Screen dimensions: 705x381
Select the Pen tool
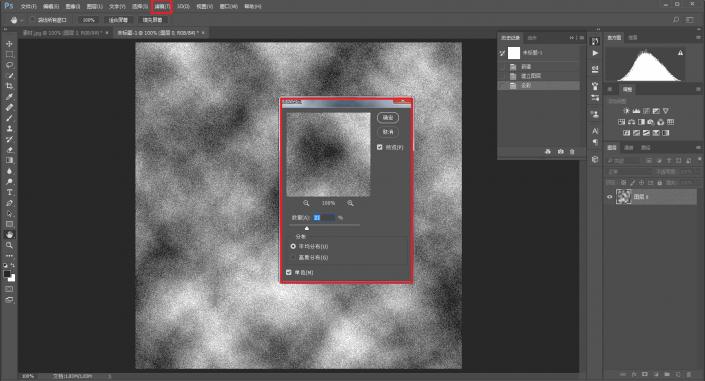[x=9, y=203]
